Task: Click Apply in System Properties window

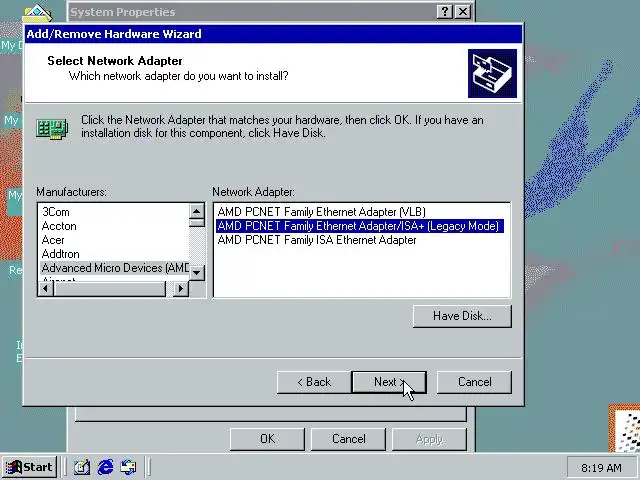Action: 429,439
